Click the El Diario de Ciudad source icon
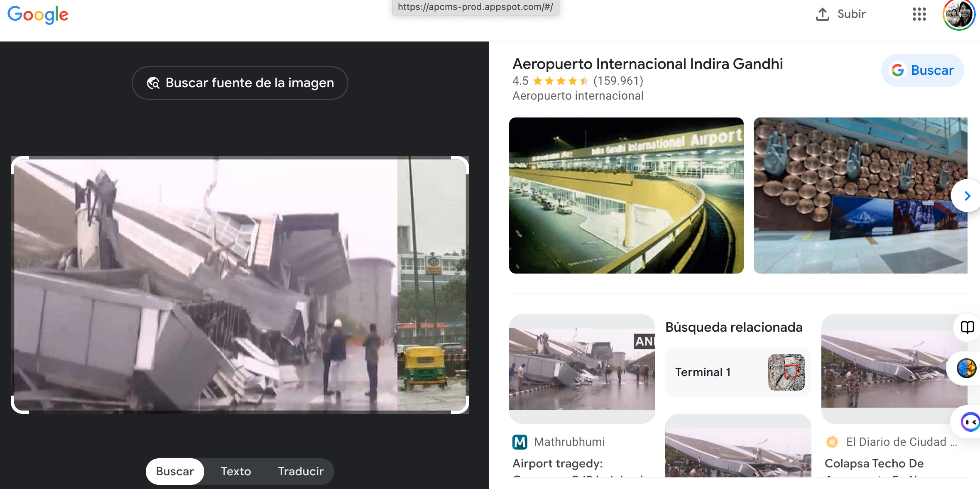This screenshot has height=489, width=980. pyautogui.click(x=832, y=442)
